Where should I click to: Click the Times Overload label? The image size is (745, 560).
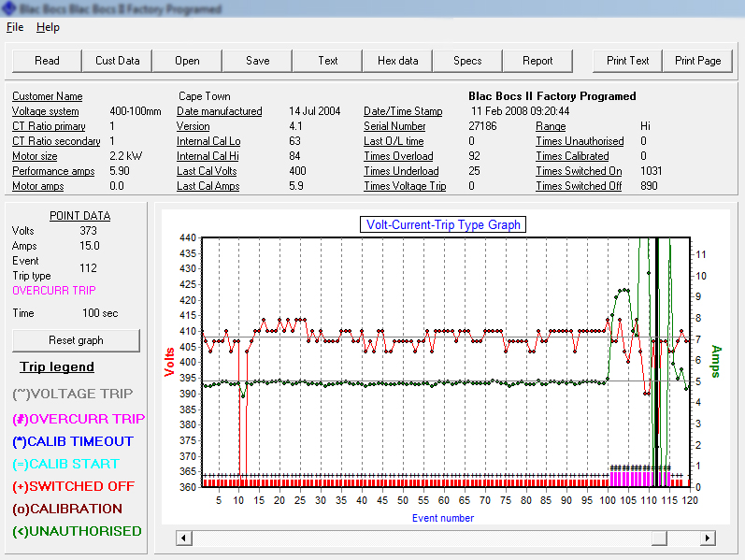pyautogui.click(x=398, y=156)
